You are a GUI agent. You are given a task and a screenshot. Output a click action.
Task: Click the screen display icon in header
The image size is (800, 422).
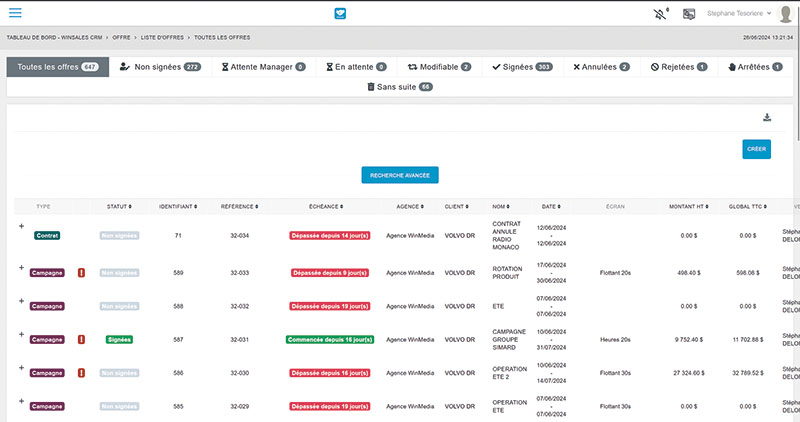[689, 14]
